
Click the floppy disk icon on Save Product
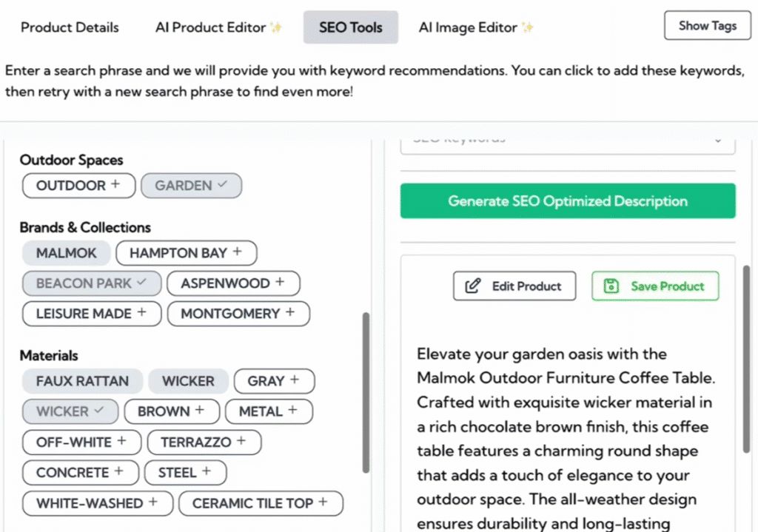[611, 286]
